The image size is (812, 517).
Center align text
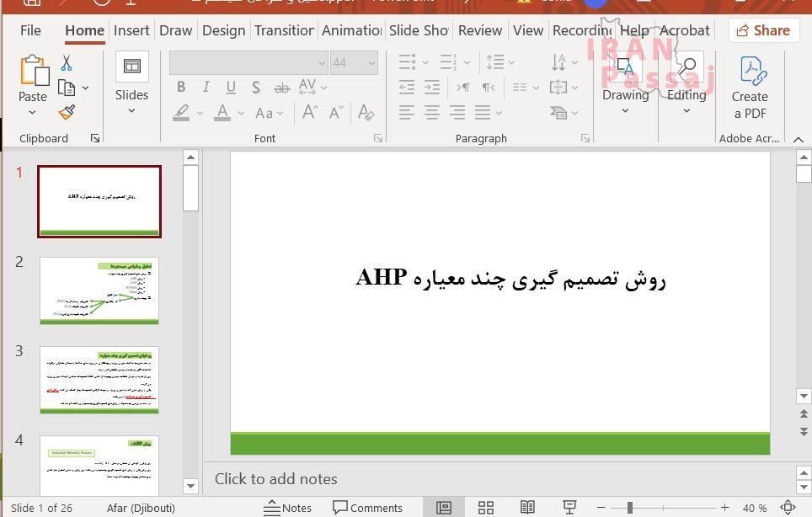coord(432,112)
